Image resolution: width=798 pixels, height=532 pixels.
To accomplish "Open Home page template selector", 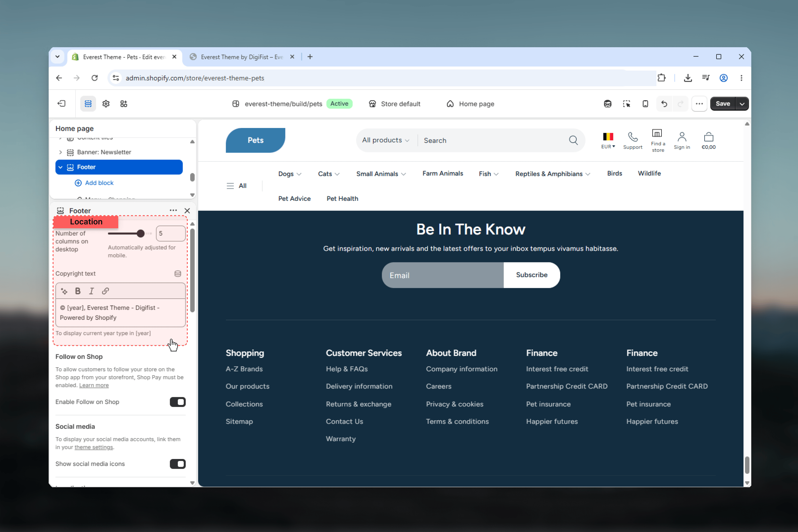I will point(470,103).
